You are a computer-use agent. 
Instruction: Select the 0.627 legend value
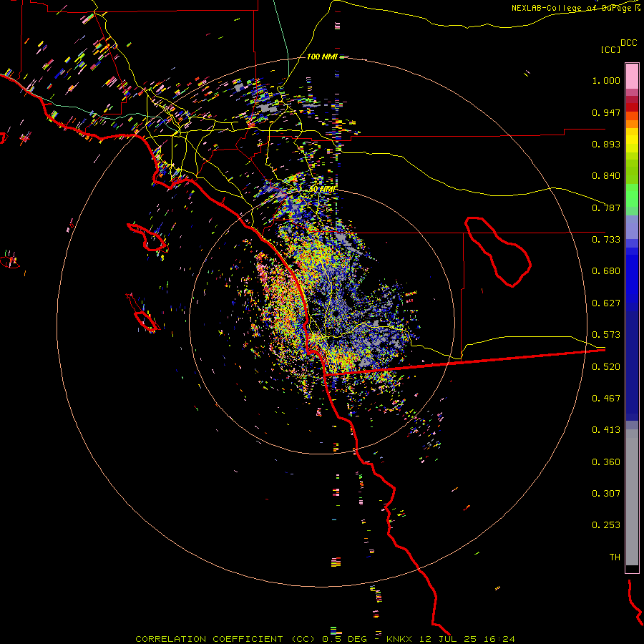pos(606,303)
